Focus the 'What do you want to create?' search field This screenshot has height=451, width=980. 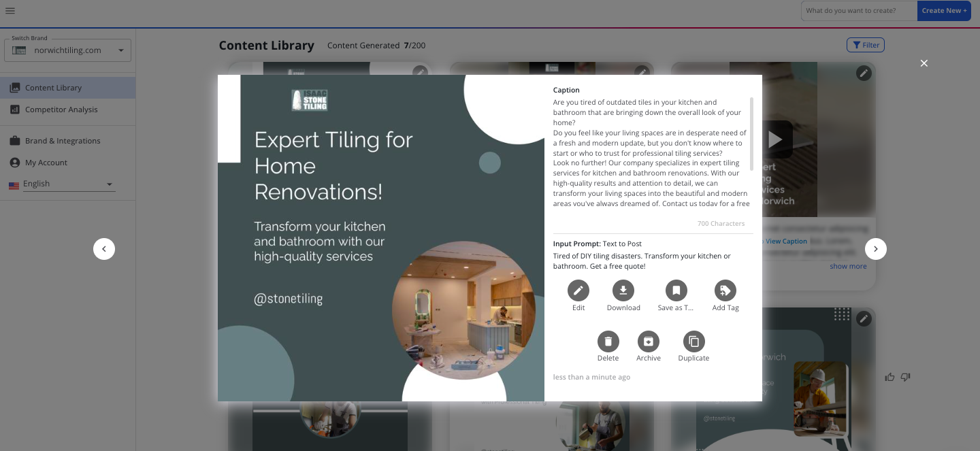tap(859, 10)
